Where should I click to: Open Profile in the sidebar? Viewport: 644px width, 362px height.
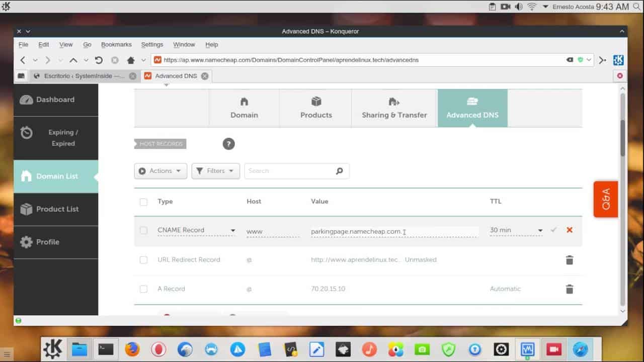click(56, 242)
